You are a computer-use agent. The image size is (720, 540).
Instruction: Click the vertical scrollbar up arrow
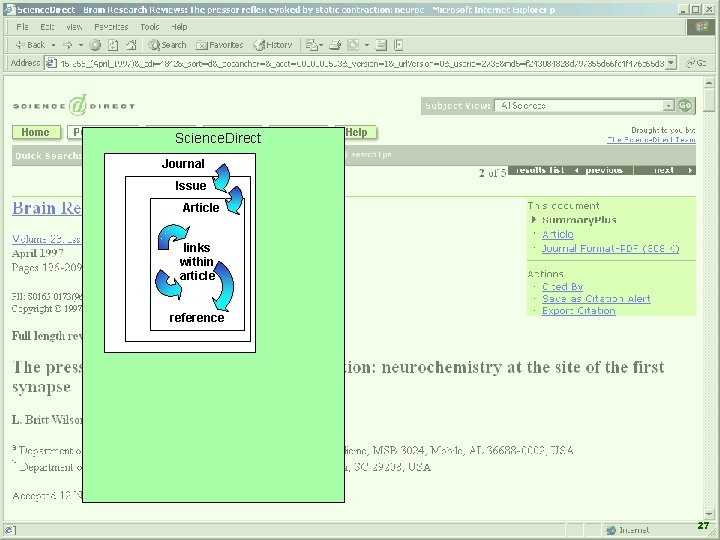[709, 83]
